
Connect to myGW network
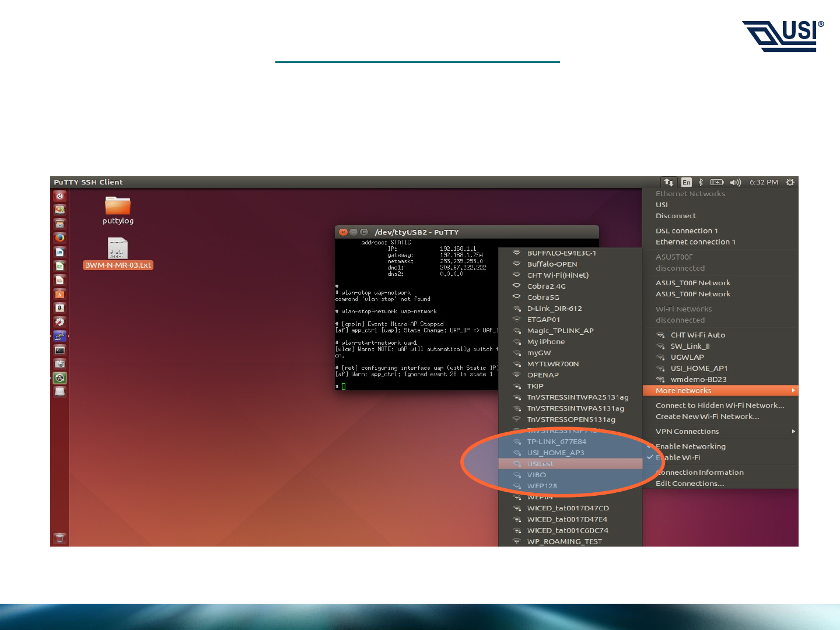[570, 353]
